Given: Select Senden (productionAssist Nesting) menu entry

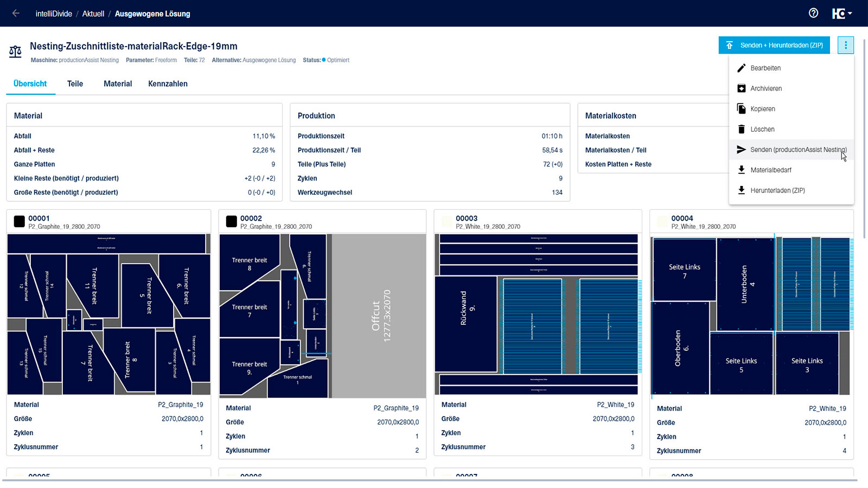Looking at the screenshot, I should [797, 150].
